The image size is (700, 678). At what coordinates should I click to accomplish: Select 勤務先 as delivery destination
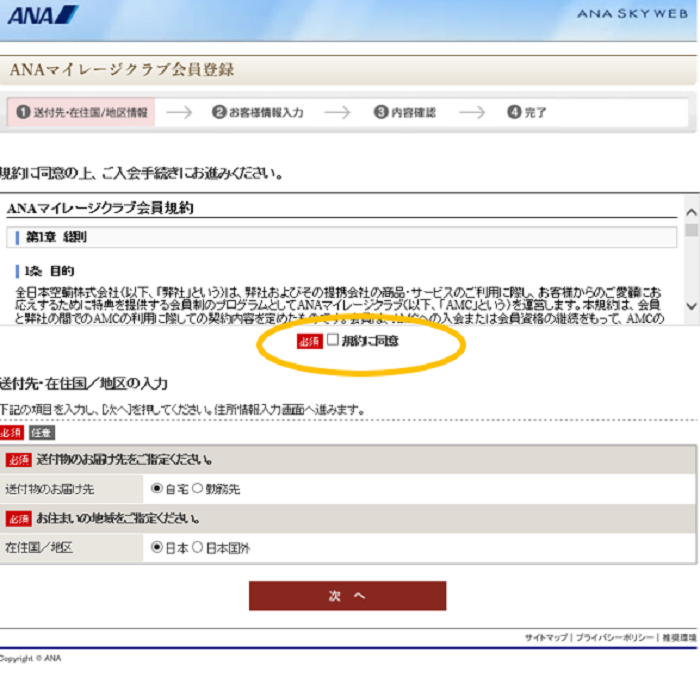pos(197,488)
